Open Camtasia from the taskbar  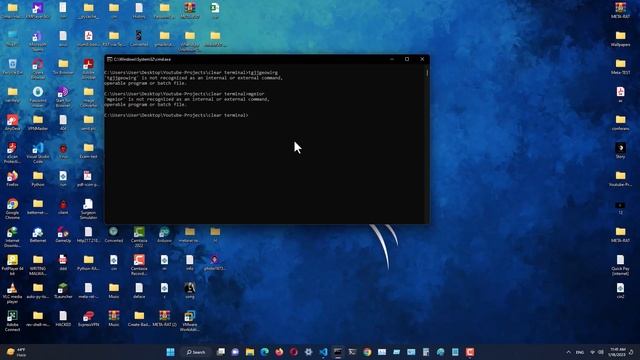pos(470,352)
